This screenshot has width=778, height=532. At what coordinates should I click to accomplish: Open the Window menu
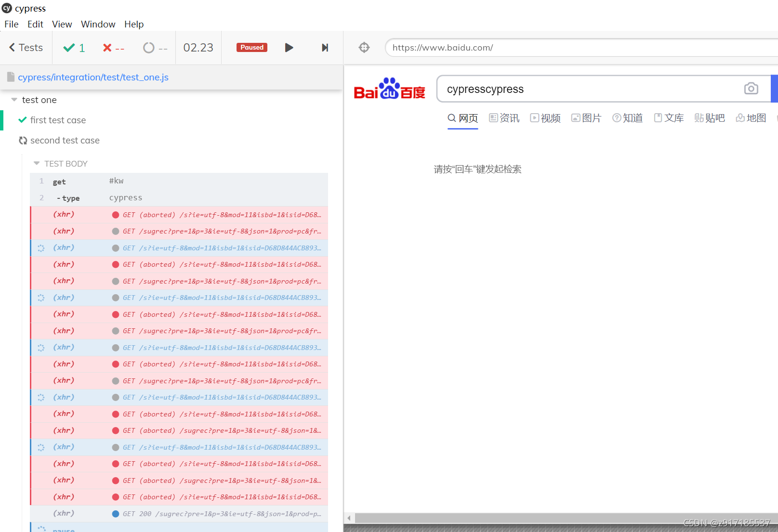(98, 24)
